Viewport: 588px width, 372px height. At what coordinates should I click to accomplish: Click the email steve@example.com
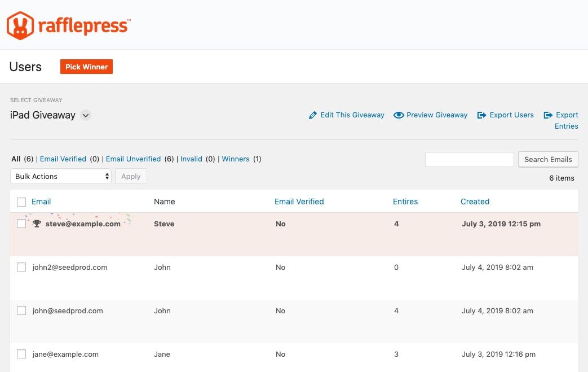(83, 224)
